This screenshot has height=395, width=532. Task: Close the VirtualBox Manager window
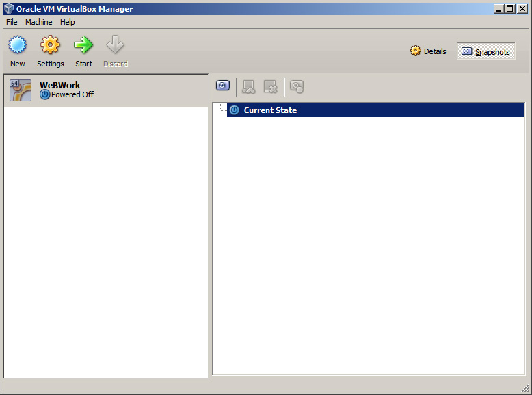tap(522, 9)
